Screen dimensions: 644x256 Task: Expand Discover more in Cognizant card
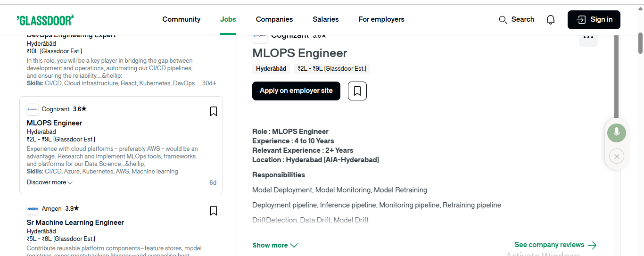point(50,182)
